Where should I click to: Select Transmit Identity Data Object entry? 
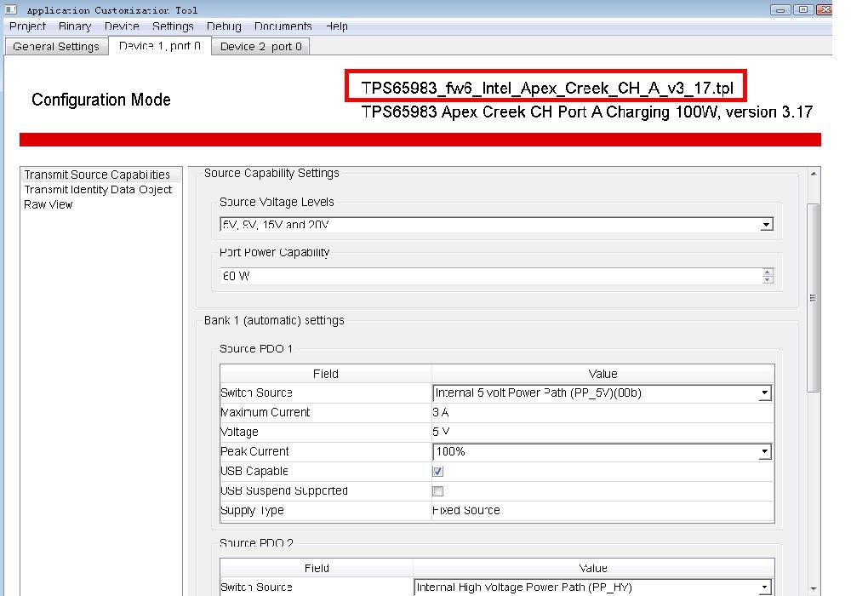click(98, 189)
